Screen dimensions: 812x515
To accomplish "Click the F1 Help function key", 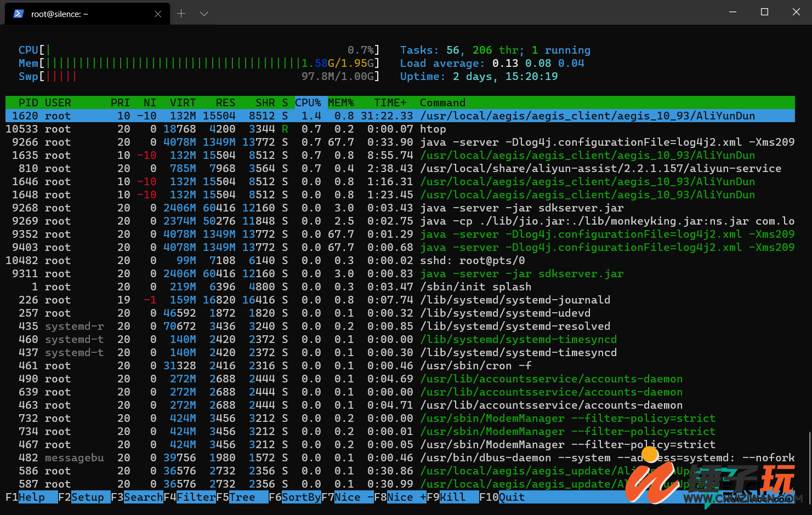I will [31, 497].
